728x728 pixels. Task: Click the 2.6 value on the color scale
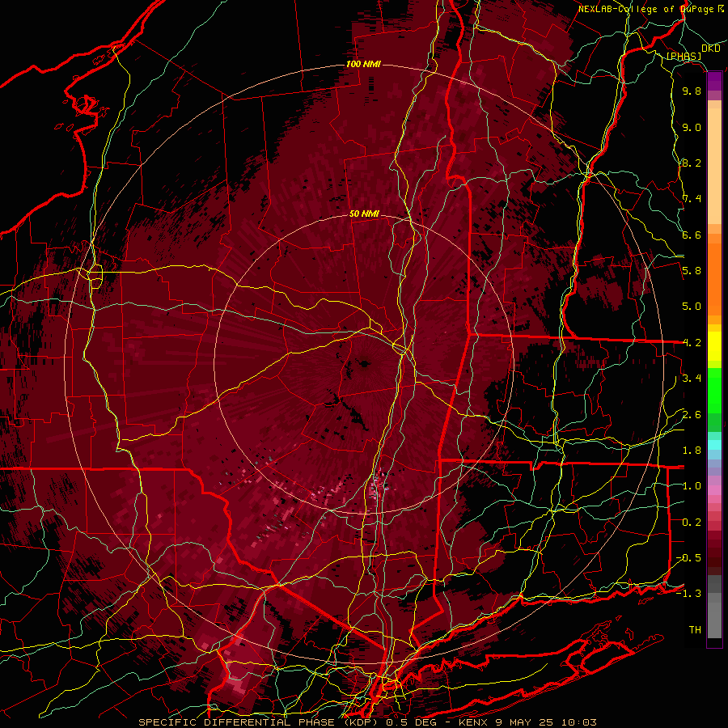[x=692, y=415]
